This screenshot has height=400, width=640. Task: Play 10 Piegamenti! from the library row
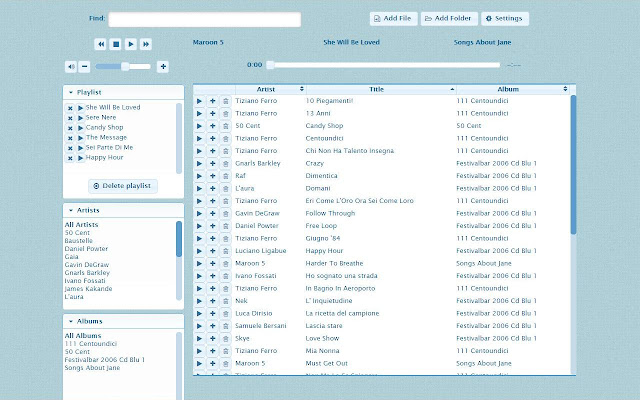(x=199, y=101)
